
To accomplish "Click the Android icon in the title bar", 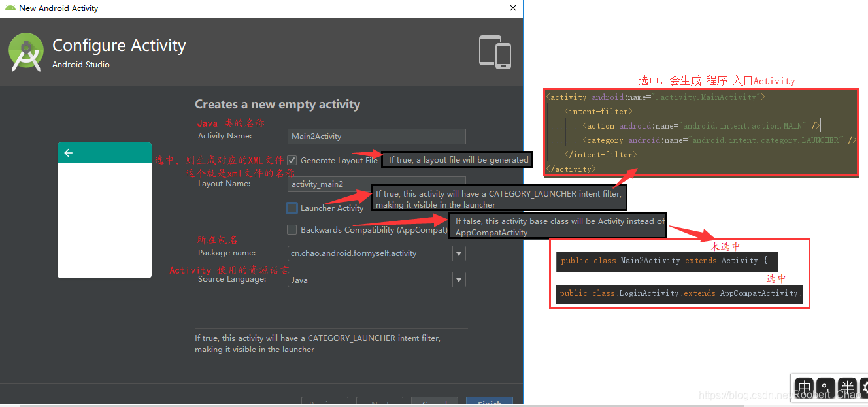I will click(x=10, y=8).
